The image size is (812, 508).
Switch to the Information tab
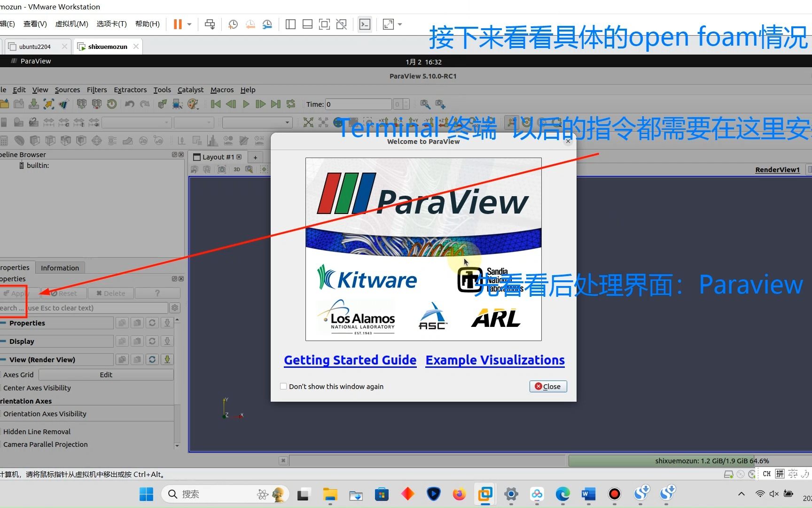tap(60, 268)
